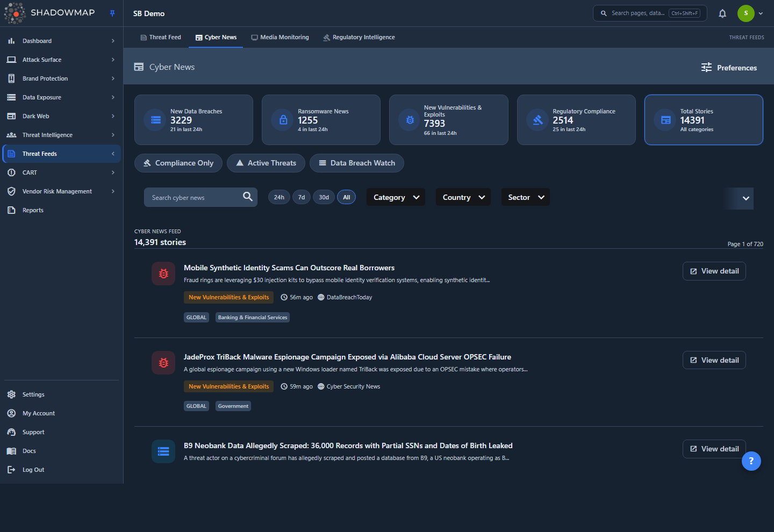Viewport: 774px width, 532px height.
Task: Expand the Sector dropdown
Action: click(x=526, y=197)
